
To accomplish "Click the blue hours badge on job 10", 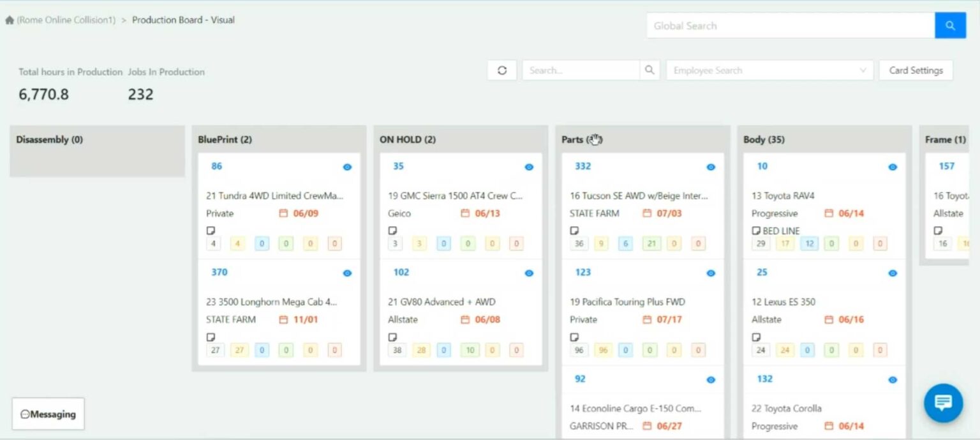I will click(x=809, y=243).
